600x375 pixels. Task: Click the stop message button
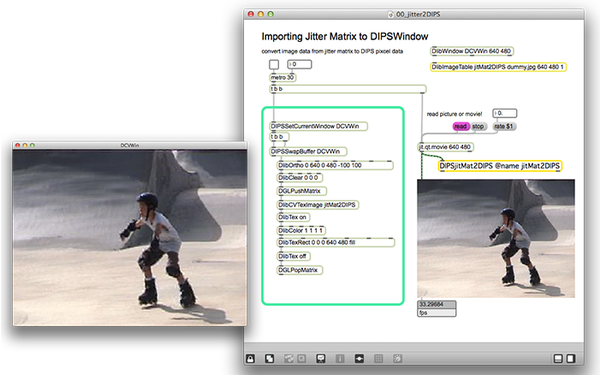478,126
